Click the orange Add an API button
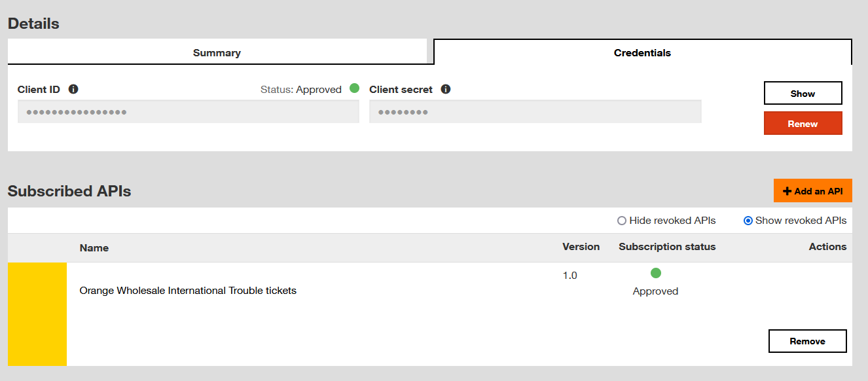Viewport: 868px width, 381px height. point(812,191)
